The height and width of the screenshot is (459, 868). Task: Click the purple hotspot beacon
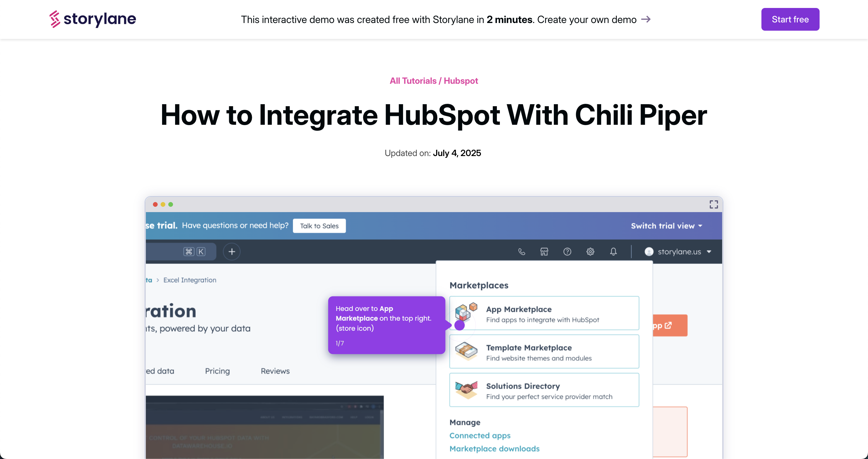pos(459,325)
